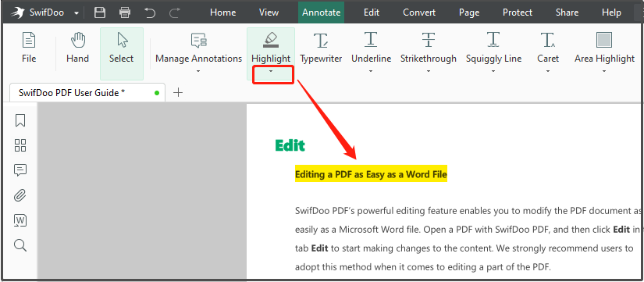Switch to the Home ribbon tab
Screen dimensions: 644x282
[223, 12]
